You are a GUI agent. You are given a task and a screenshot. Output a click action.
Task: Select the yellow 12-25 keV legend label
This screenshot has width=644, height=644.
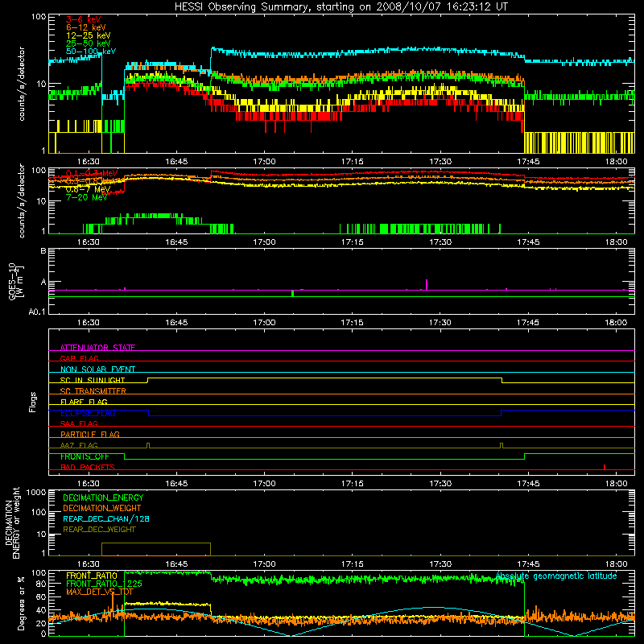click(88, 35)
